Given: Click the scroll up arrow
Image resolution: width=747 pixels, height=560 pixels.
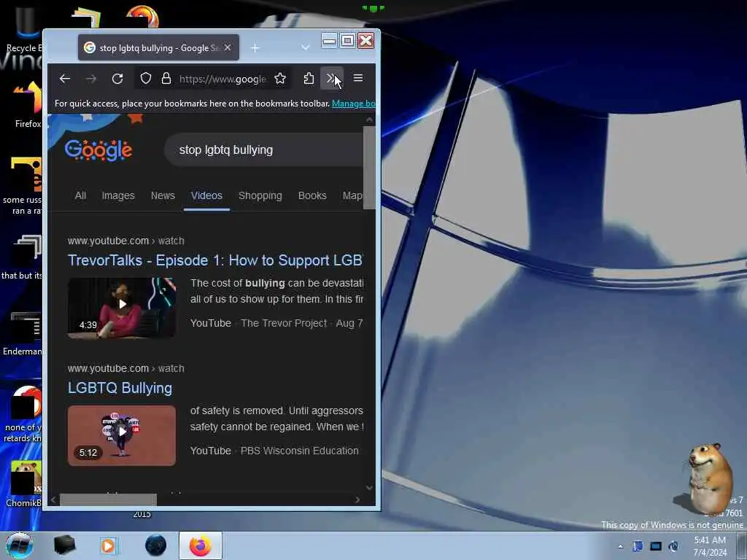Looking at the screenshot, I should [369, 120].
